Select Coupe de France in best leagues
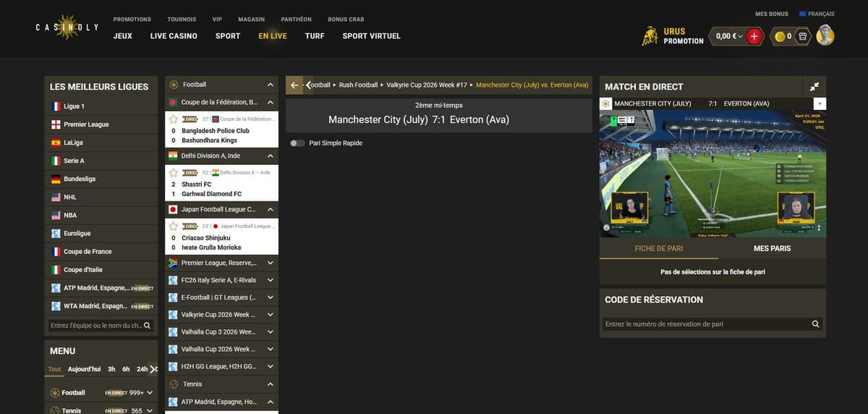This screenshot has height=414, width=868. pos(101,251)
